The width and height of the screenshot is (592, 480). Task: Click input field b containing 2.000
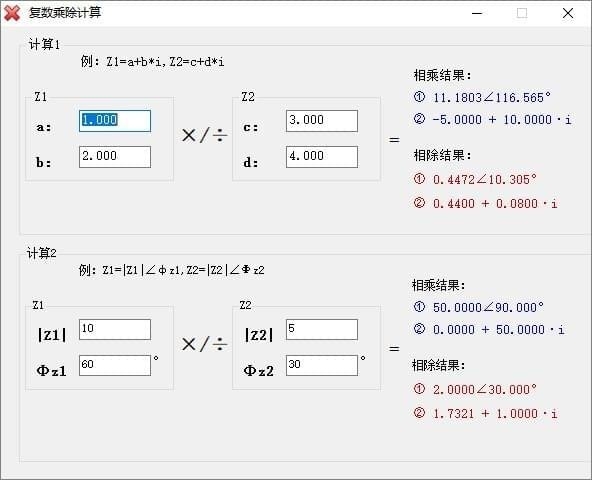click(115, 157)
